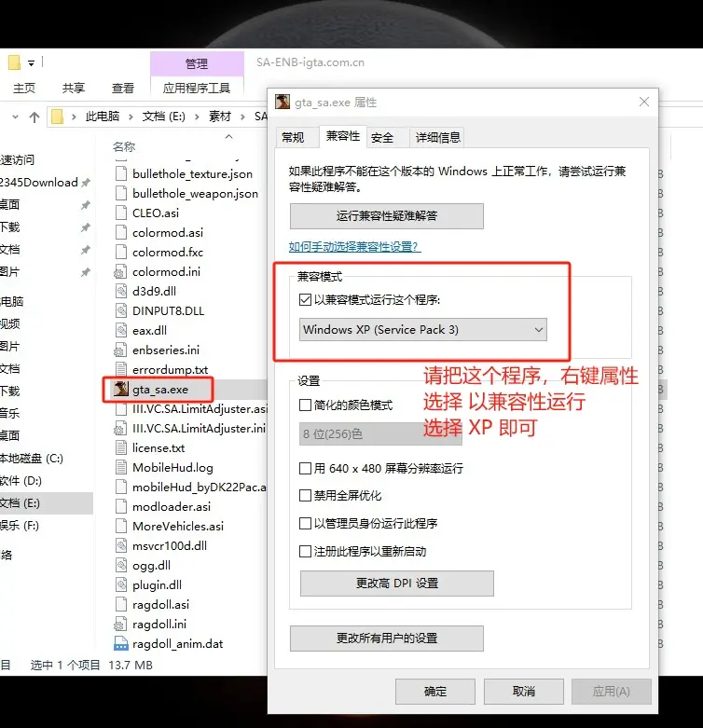Select the MoreVehicles.asi file
The image size is (703, 728).
point(178,526)
